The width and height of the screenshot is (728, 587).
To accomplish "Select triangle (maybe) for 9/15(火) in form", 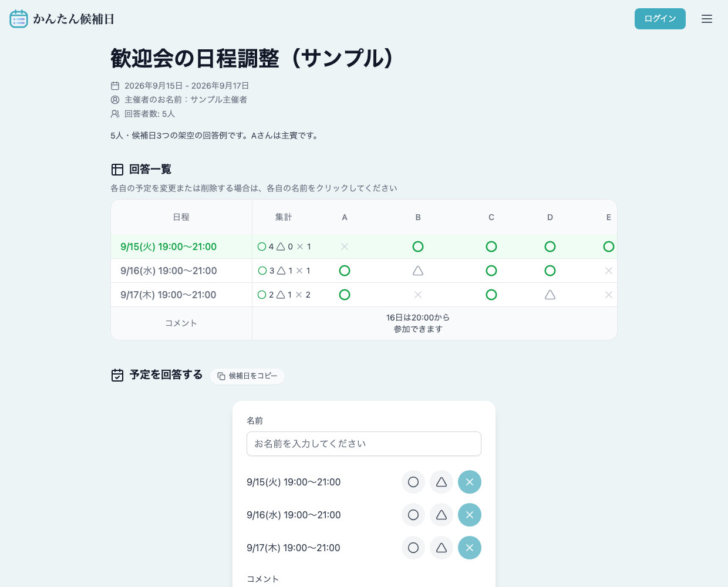I will tap(441, 482).
